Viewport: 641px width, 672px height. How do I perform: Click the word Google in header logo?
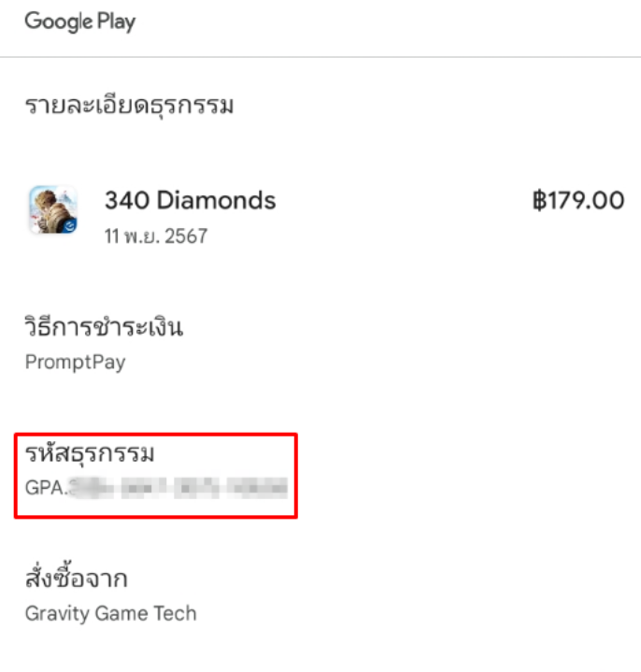pyautogui.click(x=59, y=21)
